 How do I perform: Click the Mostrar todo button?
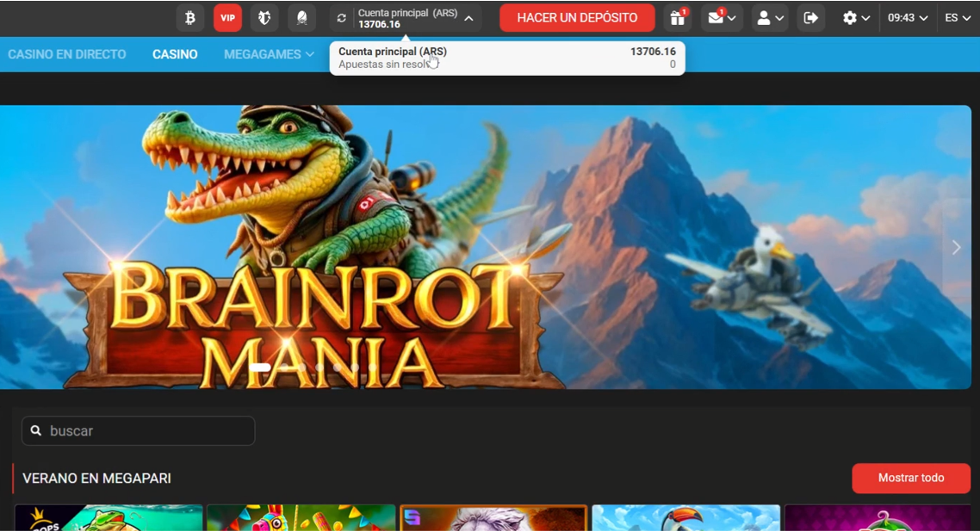[x=910, y=478]
